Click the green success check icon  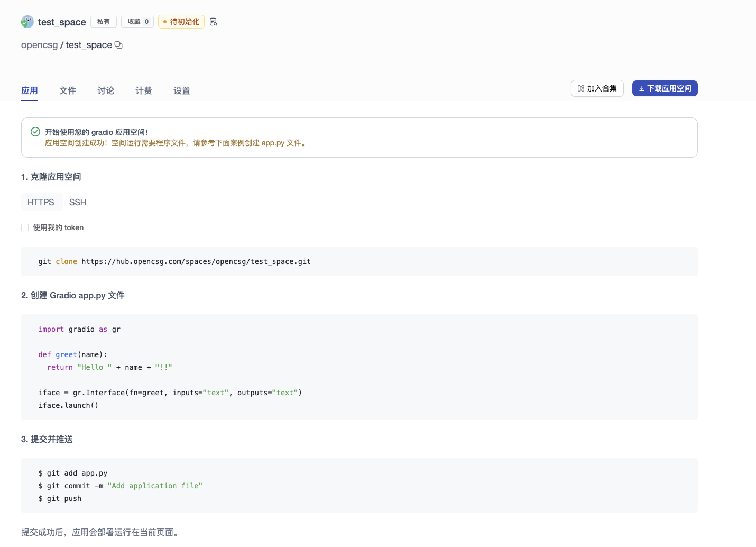[35, 132]
